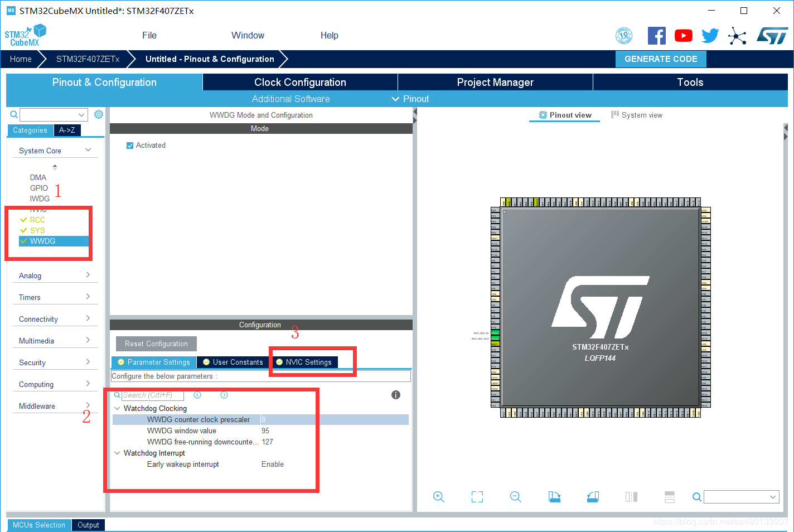Image resolution: width=794 pixels, height=532 pixels.
Task: Click the STM32CubeMX logo
Action: tap(25, 35)
